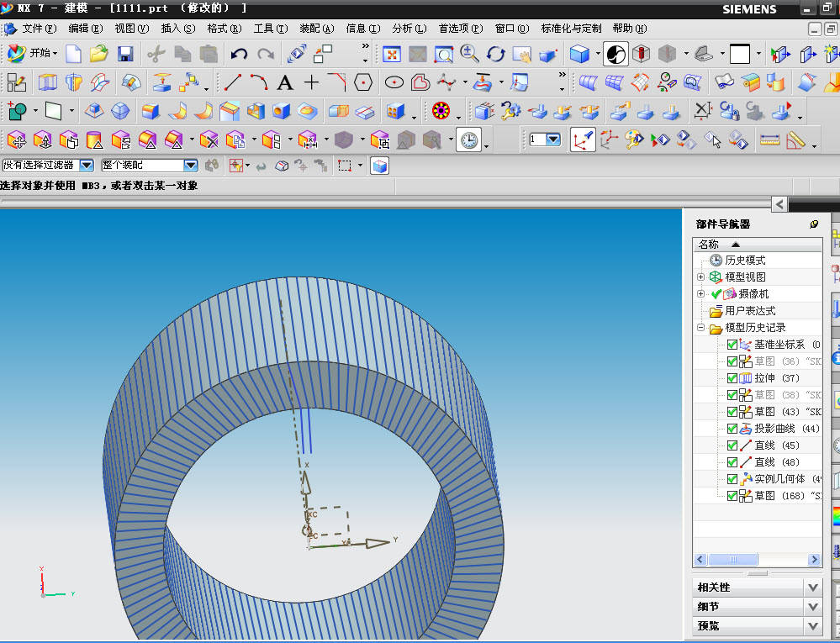Open a file with folder icon
Viewport: 840px width, 643px height.
(x=99, y=54)
